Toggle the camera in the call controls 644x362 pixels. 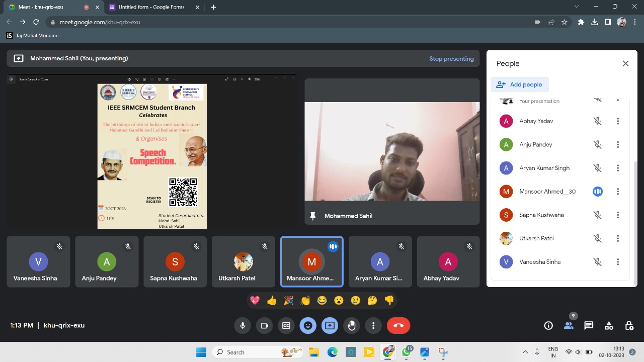pyautogui.click(x=264, y=326)
